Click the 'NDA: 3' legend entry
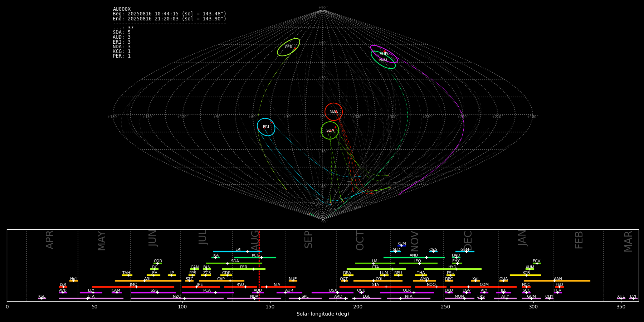 click(x=122, y=47)
